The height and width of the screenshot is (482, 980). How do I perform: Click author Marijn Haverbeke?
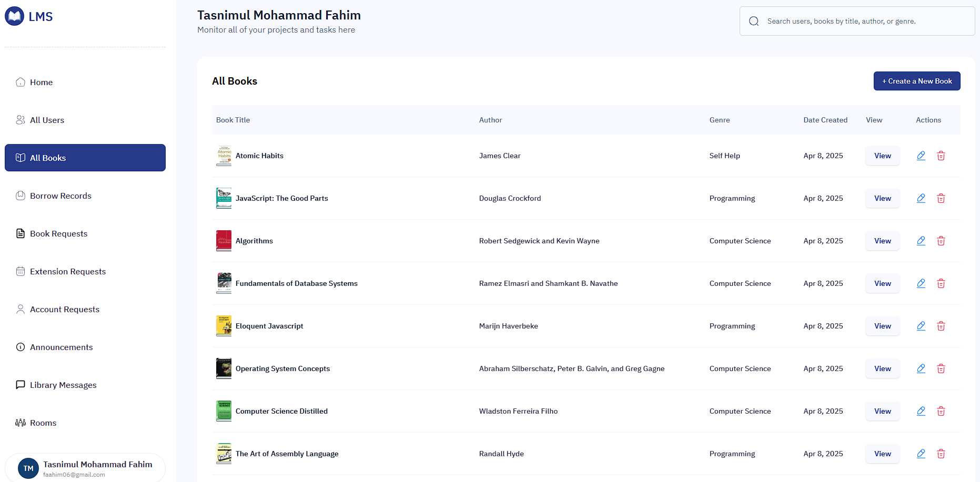(x=508, y=326)
